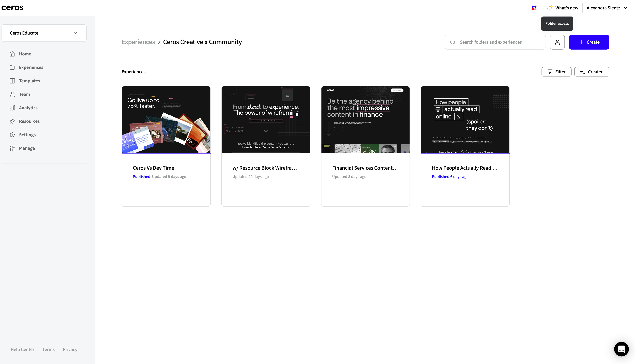Expand the Ceros Educate account dropdown
635x364 pixels.
pyautogui.click(x=44, y=33)
